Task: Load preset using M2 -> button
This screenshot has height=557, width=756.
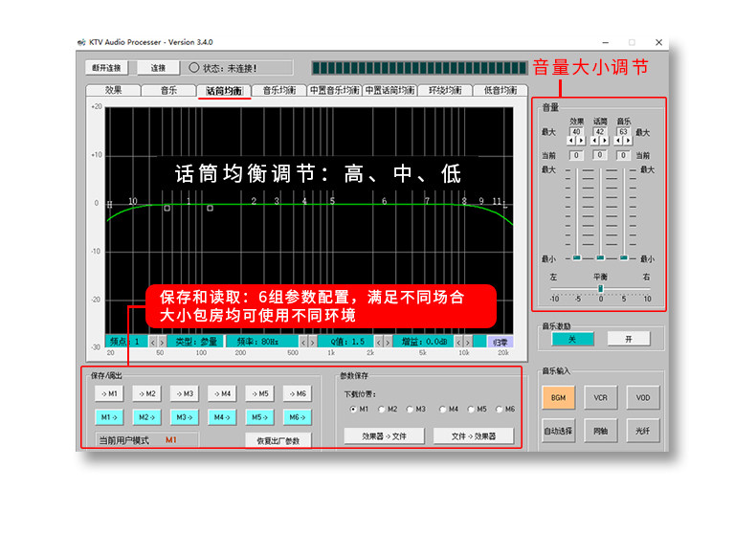Action: [x=146, y=417]
